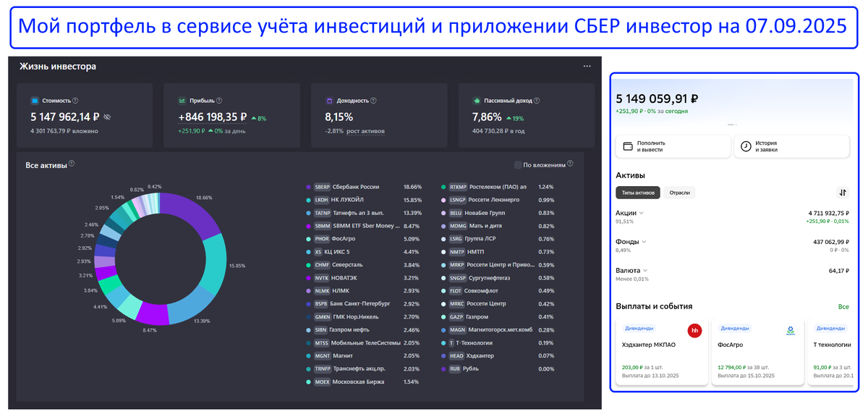Click the purple color dot for Сбербанк России

pos(309,187)
